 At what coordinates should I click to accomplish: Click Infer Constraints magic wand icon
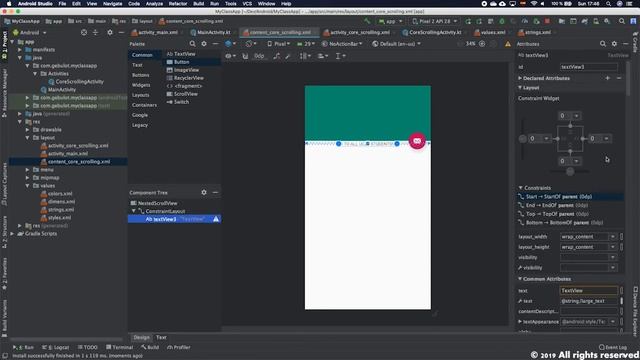[x=288, y=56]
